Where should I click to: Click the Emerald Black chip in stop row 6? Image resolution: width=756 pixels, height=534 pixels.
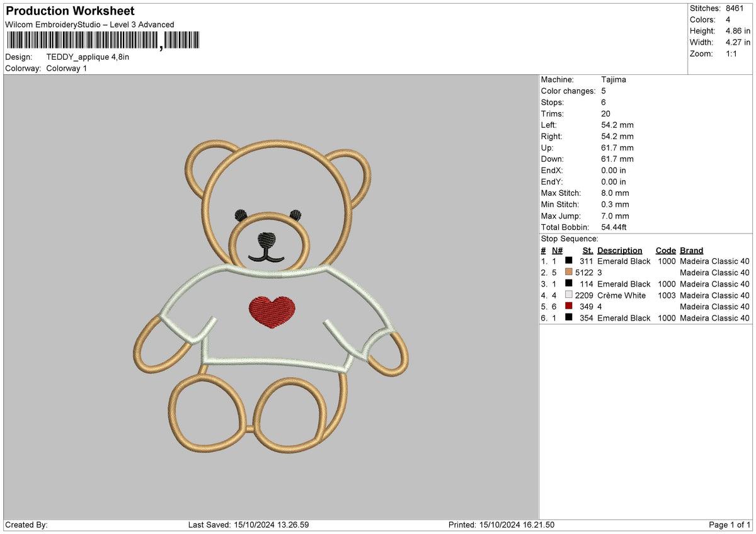tap(569, 318)
